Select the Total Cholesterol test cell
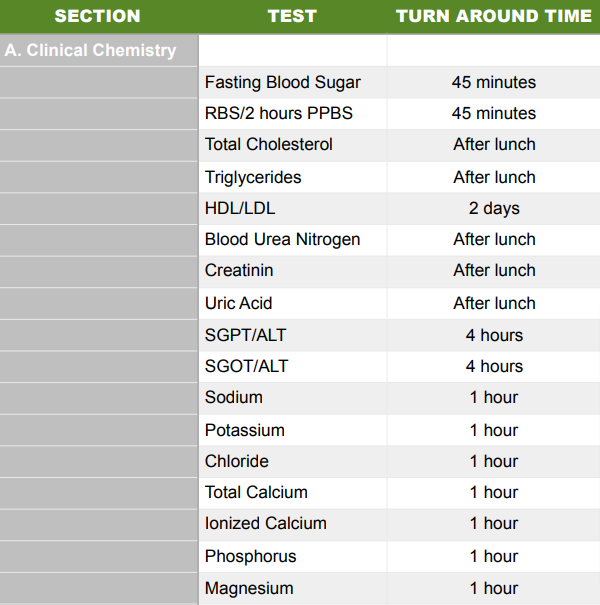600x605 pixels. click(269, 144)
